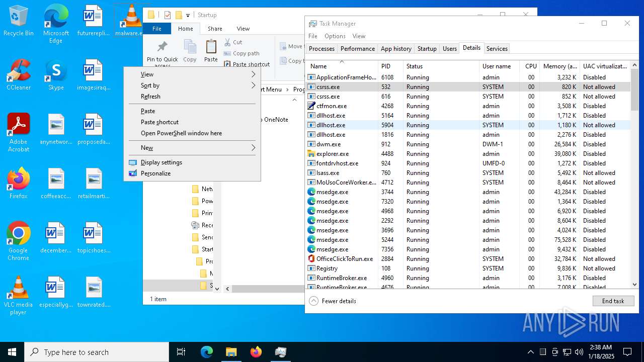Viewport: 644px width, 362px height.
Task: Click Refresh in the context menu
Action: pos(192,97)
